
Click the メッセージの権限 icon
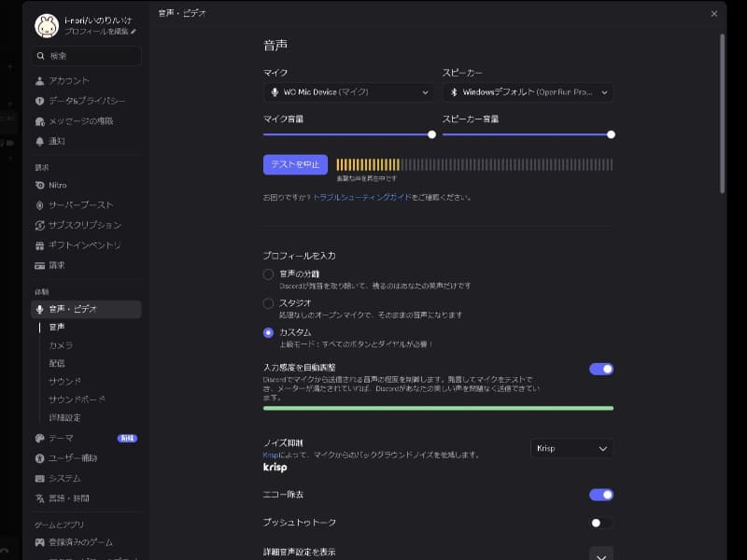pos(39,121)
